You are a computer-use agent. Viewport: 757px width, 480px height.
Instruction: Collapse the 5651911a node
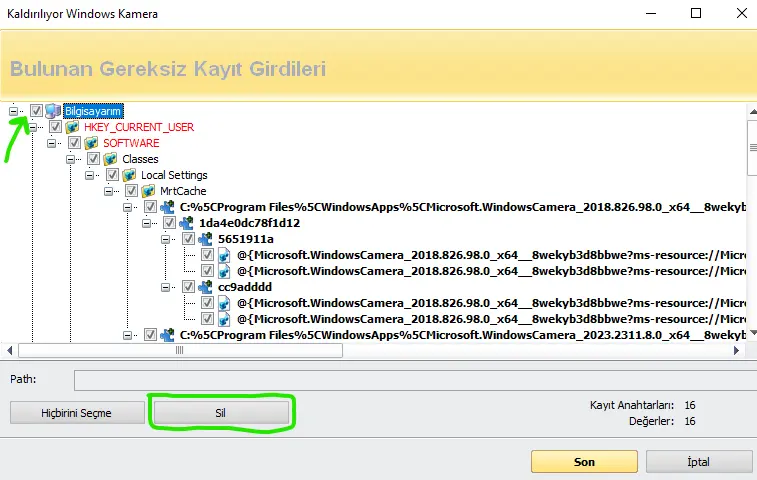[166, 239]
